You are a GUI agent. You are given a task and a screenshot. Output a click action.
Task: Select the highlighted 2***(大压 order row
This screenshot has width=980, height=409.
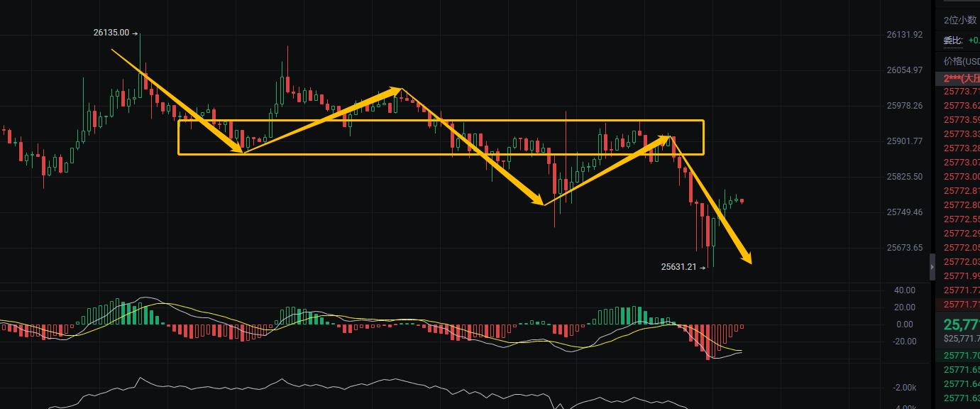pyautogui.click(x=961, y=78)
